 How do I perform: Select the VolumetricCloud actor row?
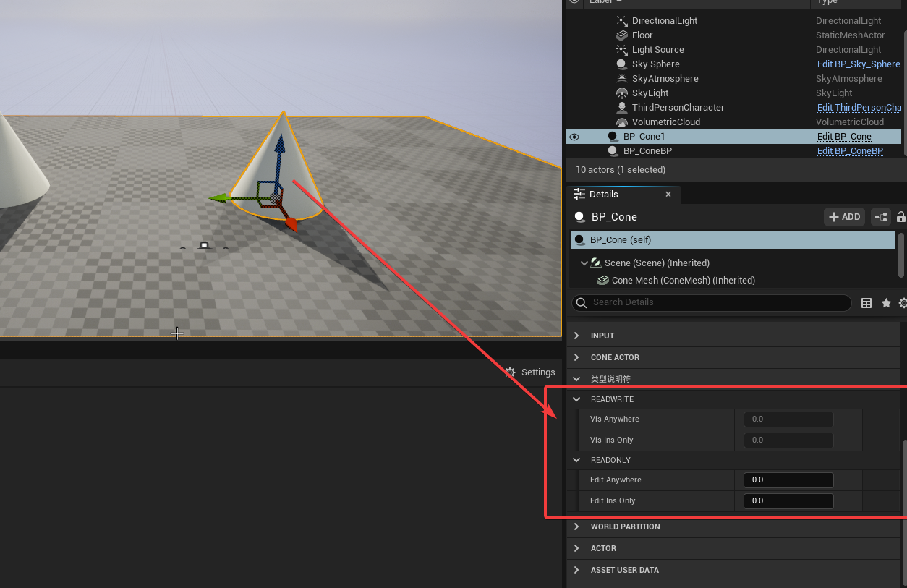click(x=733, y=122)
